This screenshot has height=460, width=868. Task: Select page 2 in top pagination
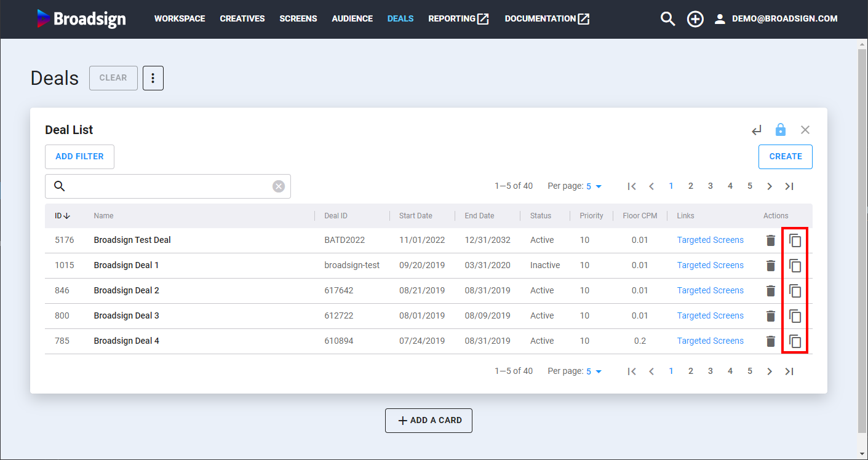691,186
